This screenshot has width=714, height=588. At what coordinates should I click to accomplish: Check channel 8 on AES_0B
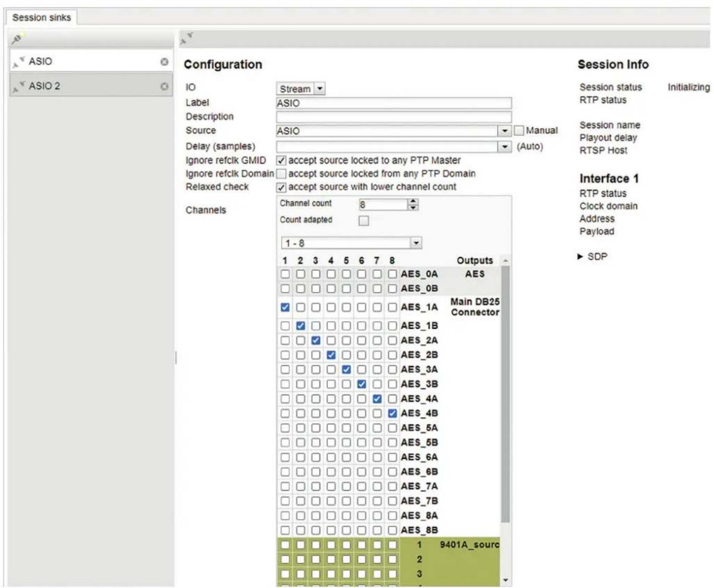tap(392, 289)
